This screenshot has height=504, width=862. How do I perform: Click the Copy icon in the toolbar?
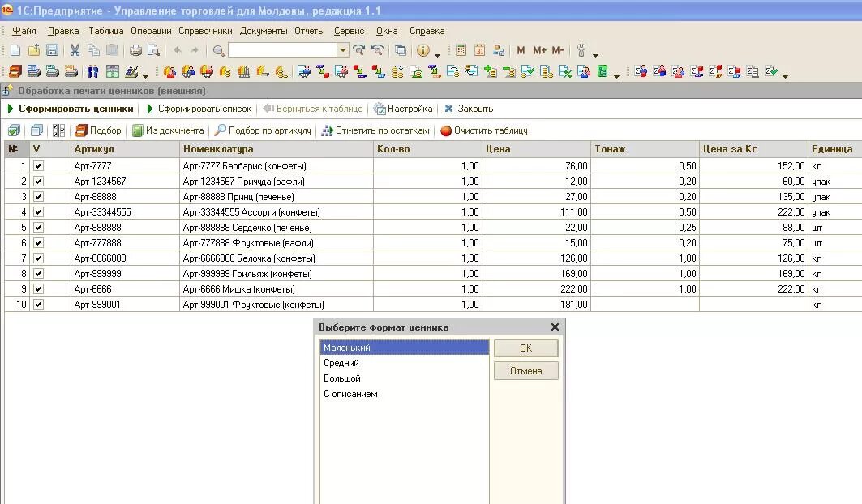click(x=93, y=50)
